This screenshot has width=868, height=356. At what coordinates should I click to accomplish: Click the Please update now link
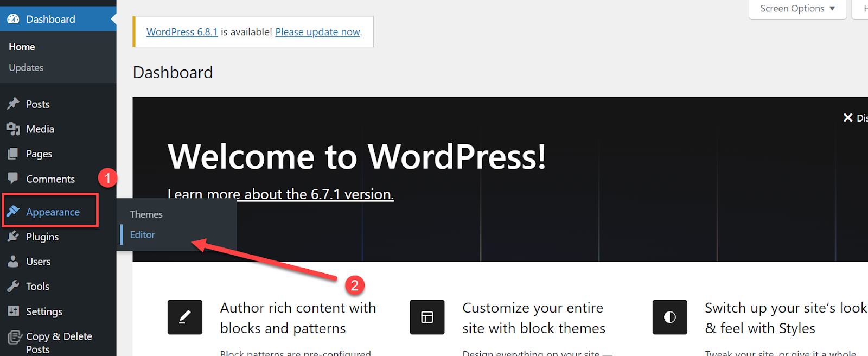click(317, 32)
